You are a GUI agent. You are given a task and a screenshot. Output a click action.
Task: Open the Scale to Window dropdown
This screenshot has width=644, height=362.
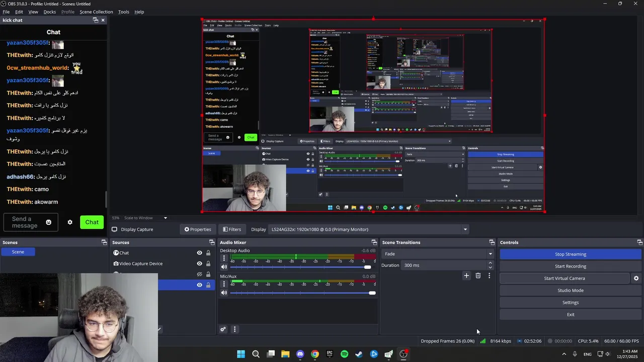pyautogui.click(x=146, y=218)
